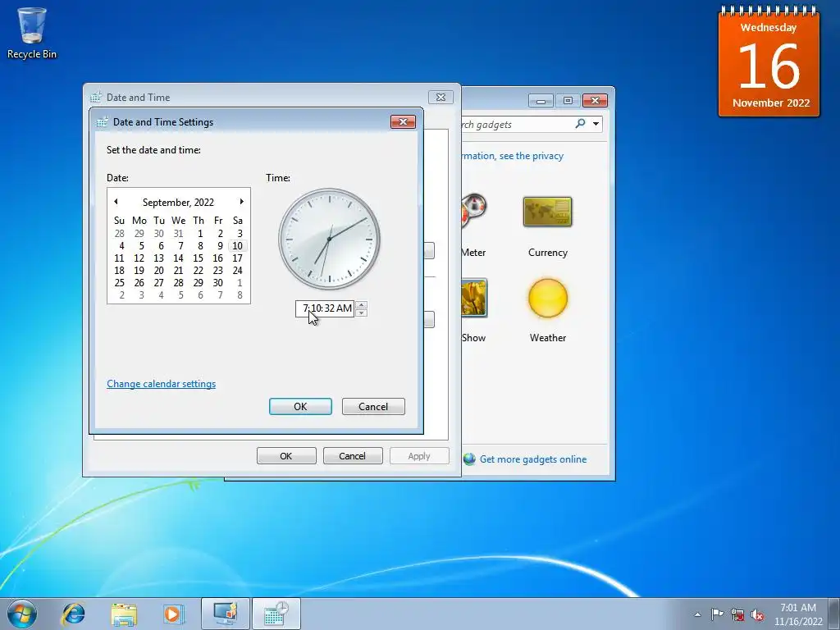Select September 1 in the calendar
Image resolution: width=840 pixels, height=630 pixels.
[200, 234]
